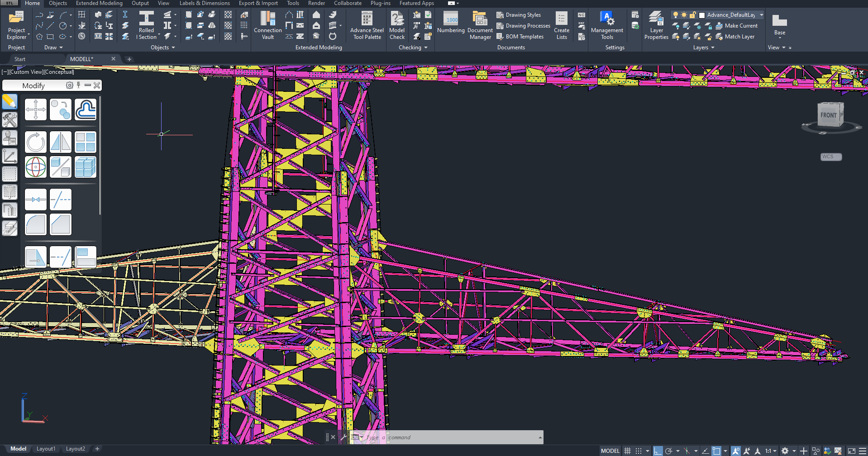Switch to the Layout1 tab

pos(46,449)
